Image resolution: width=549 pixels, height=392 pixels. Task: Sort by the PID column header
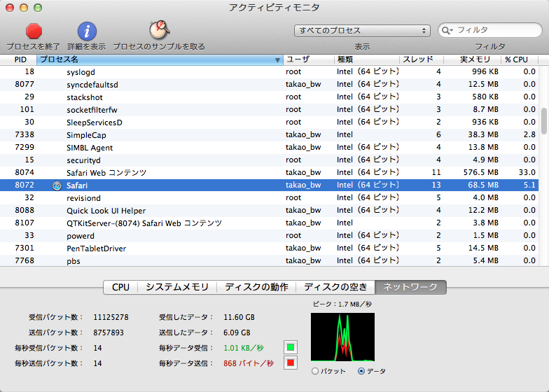point(18,60)
